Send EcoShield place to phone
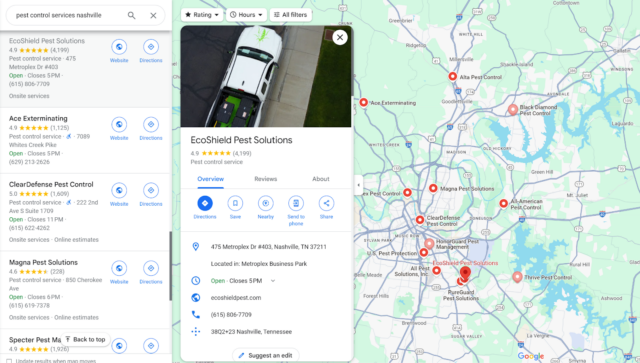The width and height of the screenshot is (640, 363). pos(296,203)
